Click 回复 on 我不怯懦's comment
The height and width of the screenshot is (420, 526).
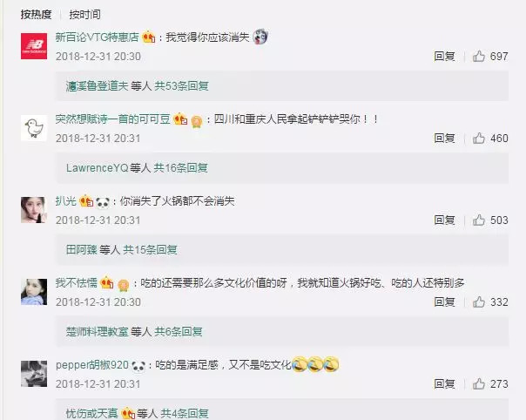(444, 301)
